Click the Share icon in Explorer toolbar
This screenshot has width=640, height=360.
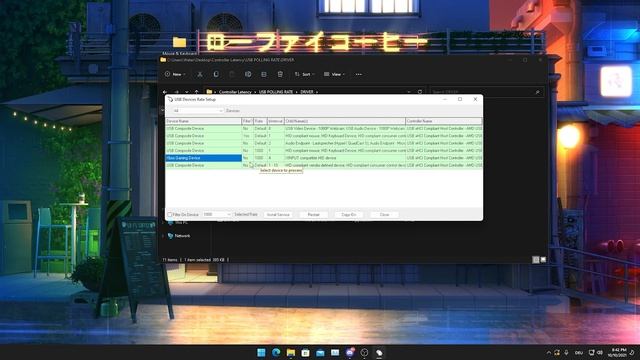pyautogui.click(x=264, y=74)
